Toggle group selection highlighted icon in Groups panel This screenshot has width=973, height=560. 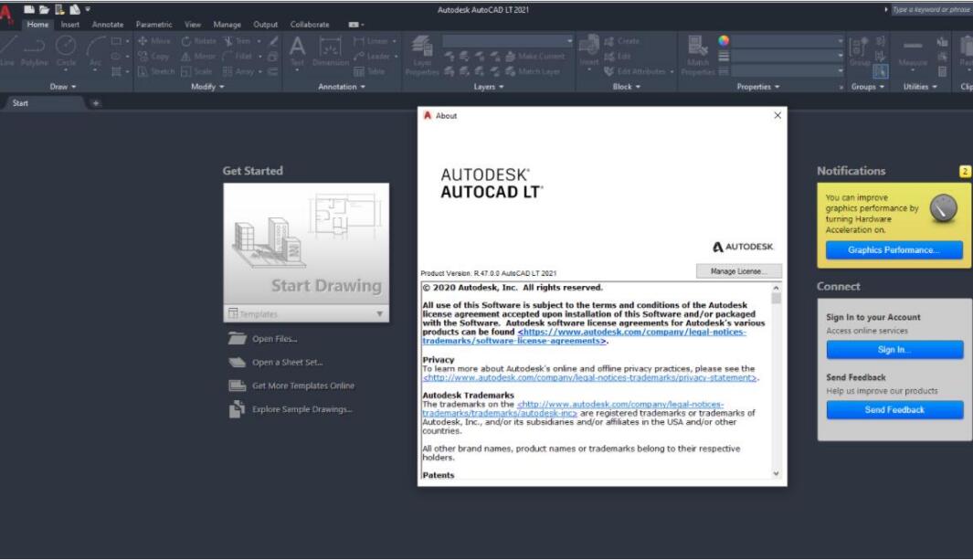point(880,71)
